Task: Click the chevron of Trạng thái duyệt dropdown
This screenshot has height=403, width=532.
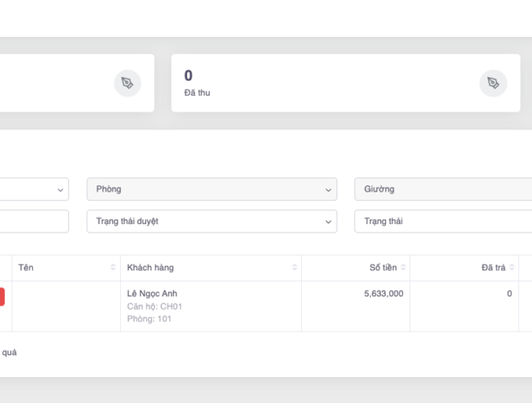Action: 327,222
